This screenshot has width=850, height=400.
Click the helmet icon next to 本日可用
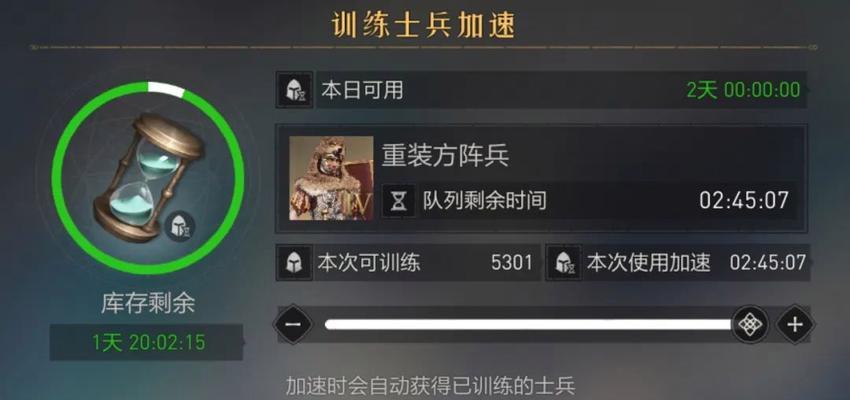coord(294,90)
